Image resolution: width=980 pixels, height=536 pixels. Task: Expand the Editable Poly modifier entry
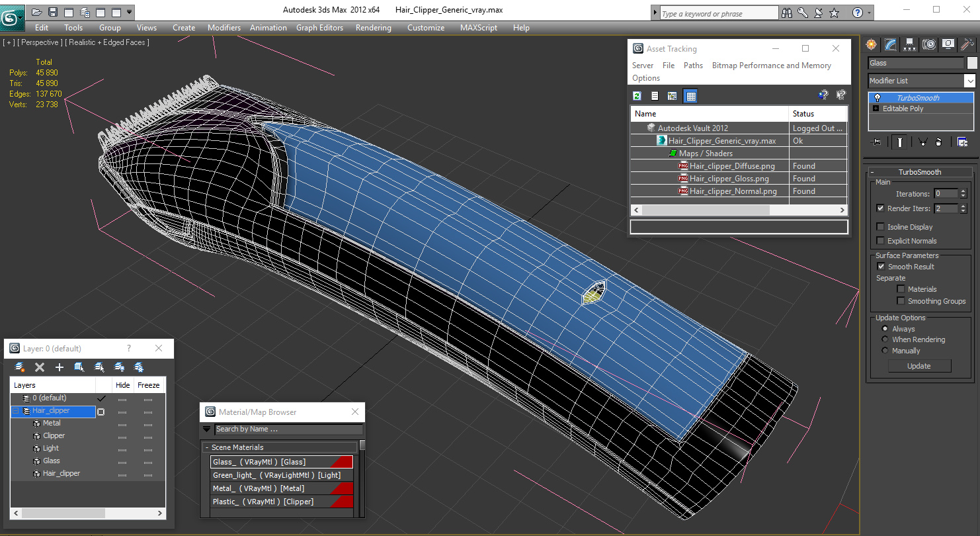876,109
